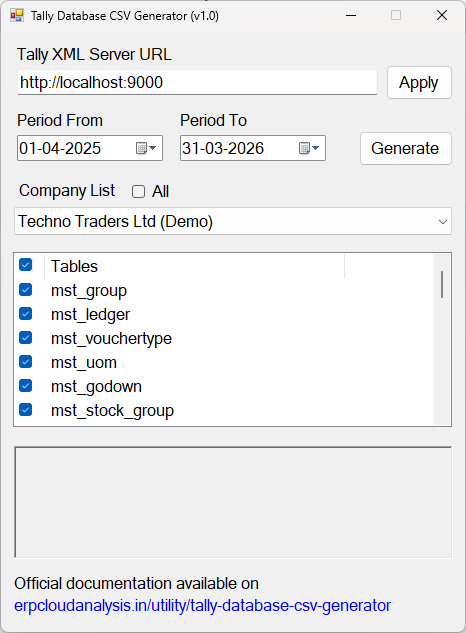Click the tables list scrollbar thumb

pos(442,285)
